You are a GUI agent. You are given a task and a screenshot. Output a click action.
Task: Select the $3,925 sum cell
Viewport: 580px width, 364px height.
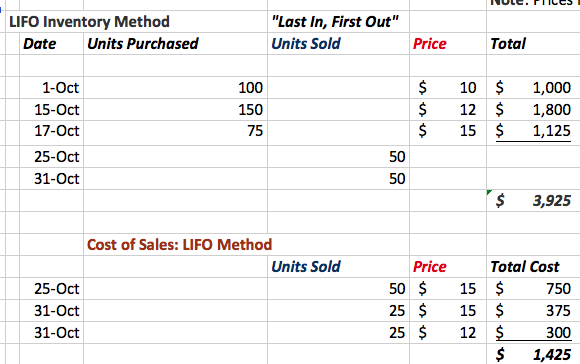point(533,200)
